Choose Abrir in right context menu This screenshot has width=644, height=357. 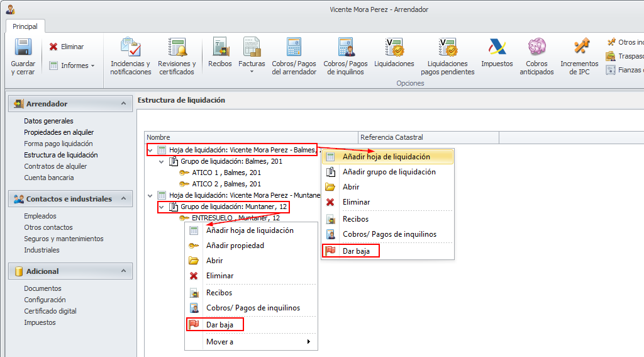click(387, 187)
